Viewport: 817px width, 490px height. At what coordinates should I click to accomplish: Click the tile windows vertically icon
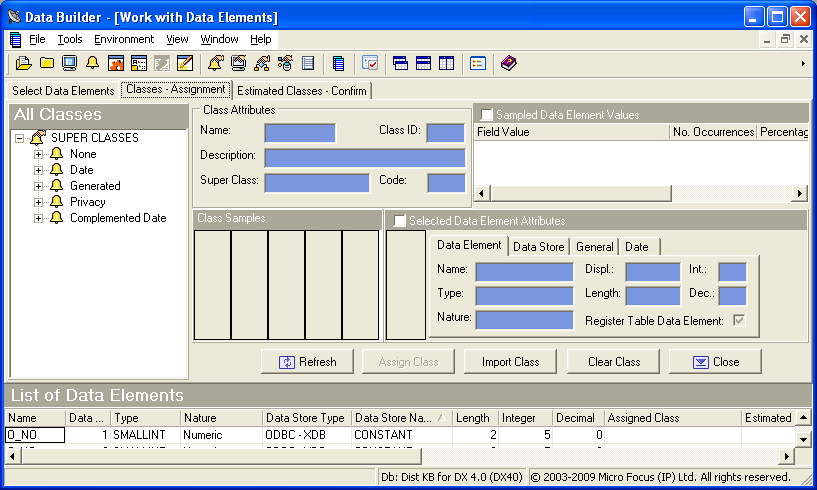pos(446,63)
